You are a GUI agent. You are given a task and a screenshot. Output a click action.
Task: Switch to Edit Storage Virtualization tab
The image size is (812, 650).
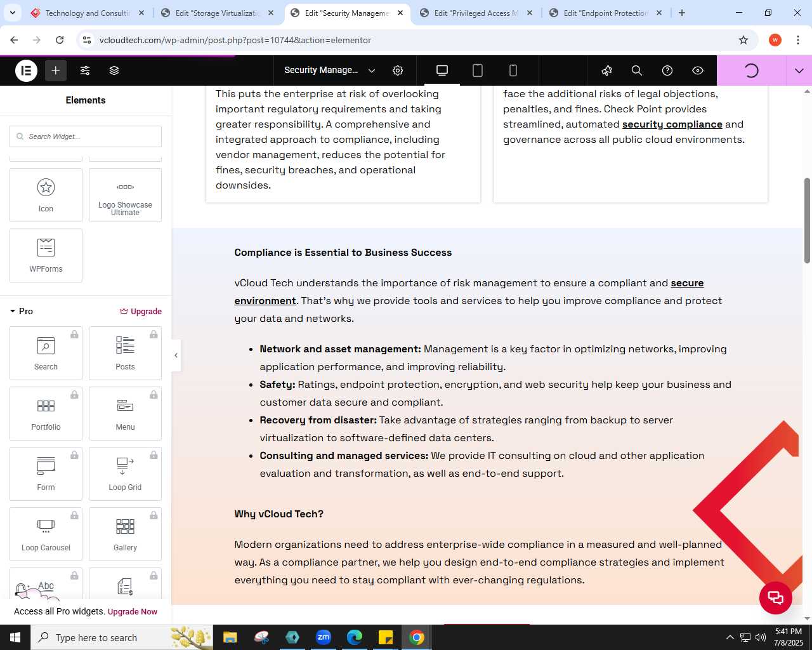(x=218, y=13)
